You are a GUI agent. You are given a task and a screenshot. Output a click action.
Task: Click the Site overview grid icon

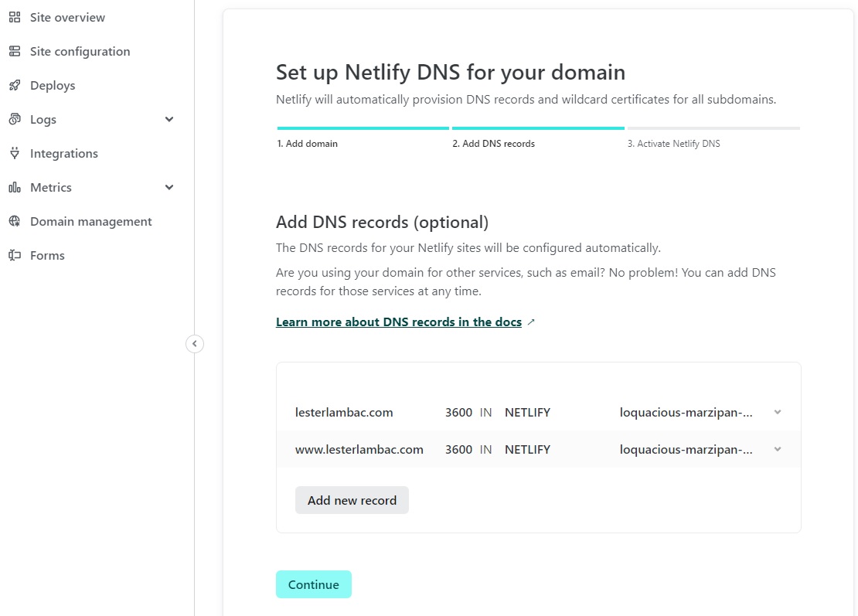pos(15,18)
